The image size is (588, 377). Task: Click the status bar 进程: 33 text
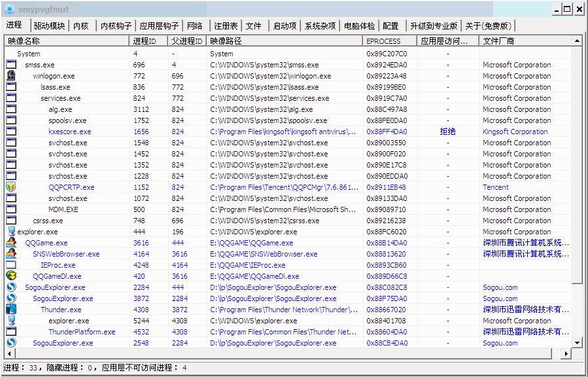click(20, 368)
